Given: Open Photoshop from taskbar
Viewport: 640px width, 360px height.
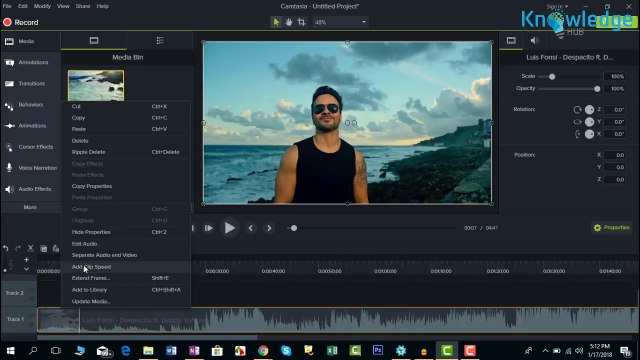Looking at the screenshot, I should tap(378, 351).
